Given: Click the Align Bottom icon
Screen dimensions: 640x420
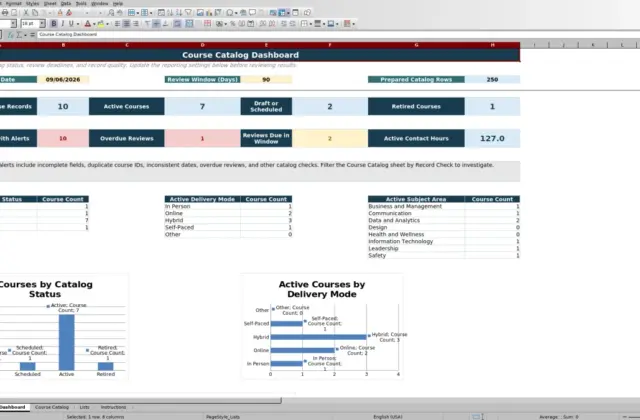Looking at the screenshot, I should (165, 24).
